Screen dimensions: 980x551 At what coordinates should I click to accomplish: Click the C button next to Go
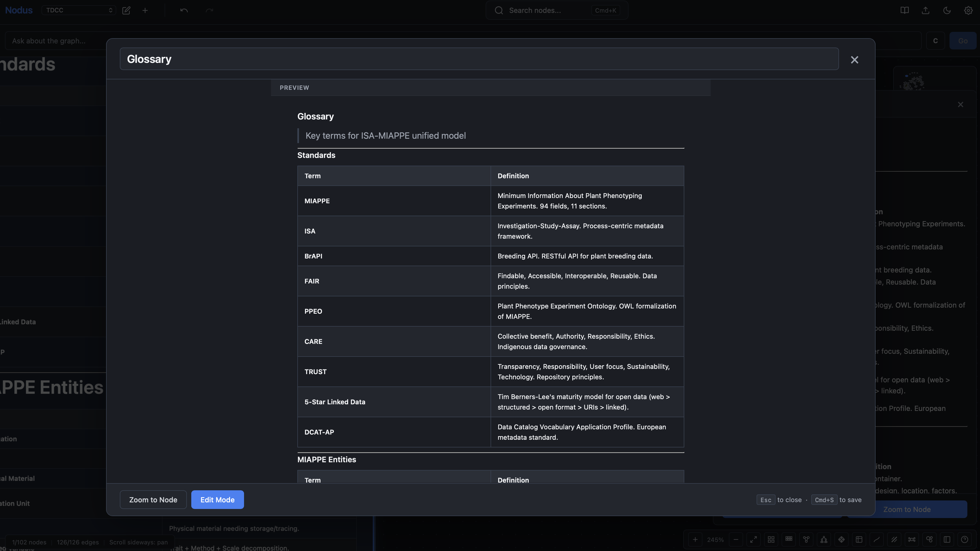coord(935,41)
